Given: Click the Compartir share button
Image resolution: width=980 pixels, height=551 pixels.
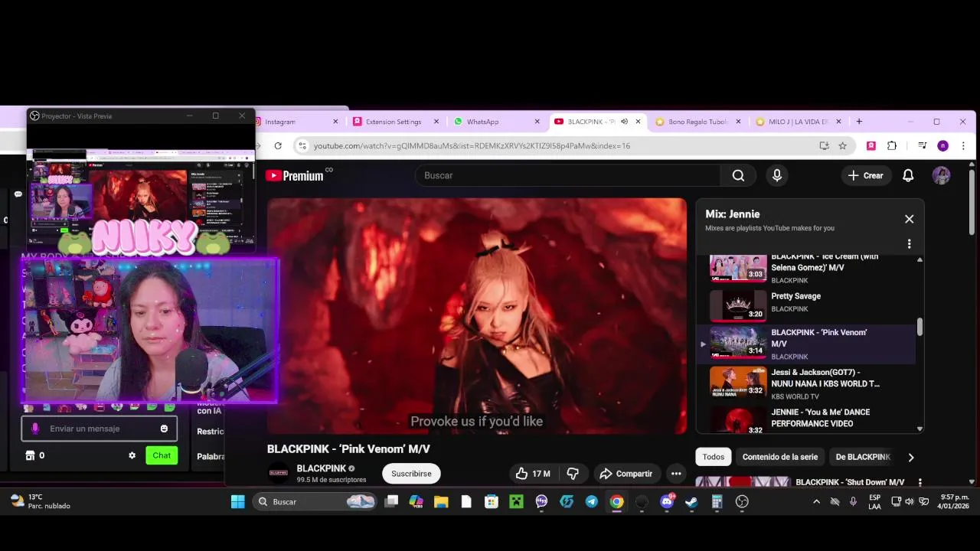Looking at the screenshot, I should pyautogui.click(x=626, y=474).
